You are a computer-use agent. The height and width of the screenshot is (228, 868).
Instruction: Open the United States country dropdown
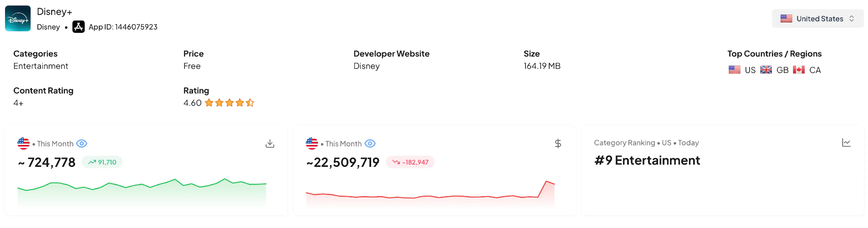817,19
